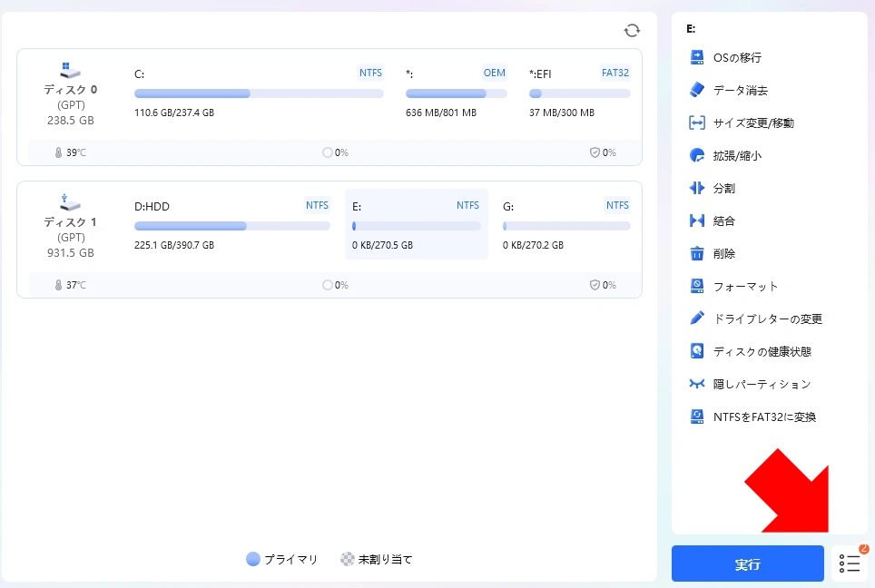The image size is (875, 588).
Task: Click the 225.1 GB/390.7 GB text
Action: pos(174,245)
